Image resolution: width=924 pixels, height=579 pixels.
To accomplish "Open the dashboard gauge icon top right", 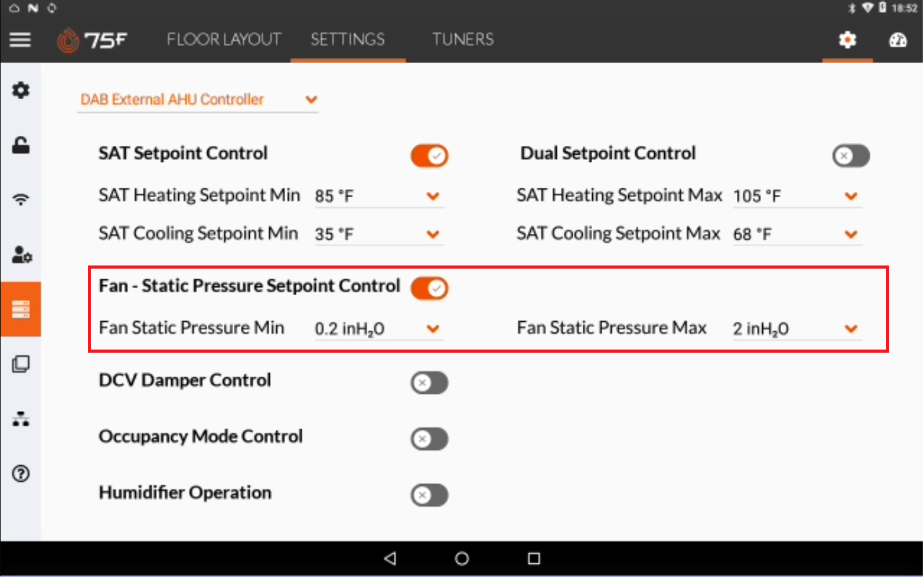I will click(898, 40).
